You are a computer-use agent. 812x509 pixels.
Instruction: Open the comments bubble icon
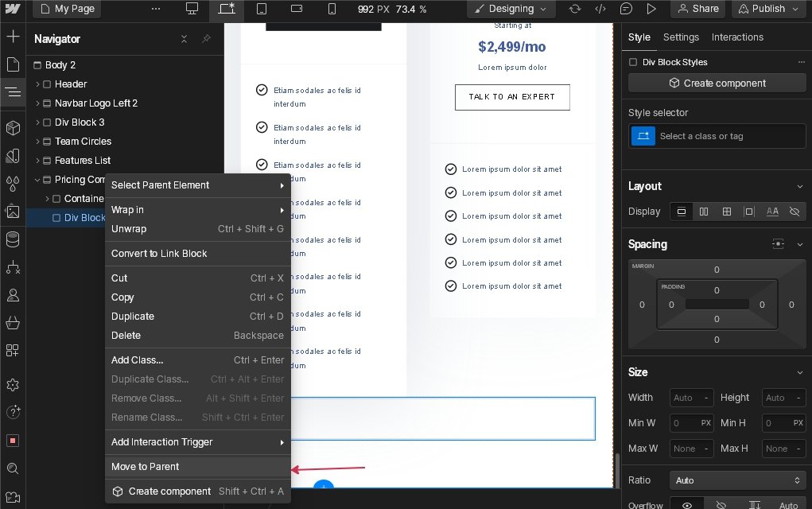click(x=627, y=9)
